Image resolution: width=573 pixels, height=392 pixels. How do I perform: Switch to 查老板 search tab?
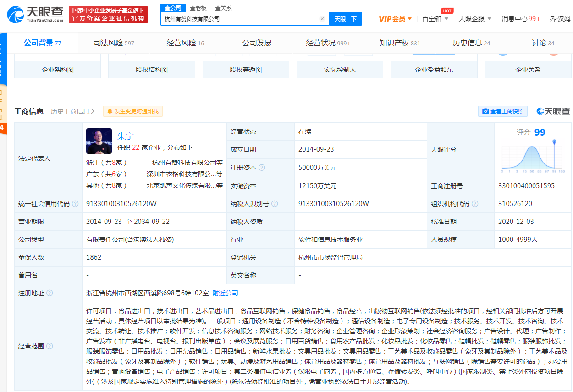tap(198, 8)
